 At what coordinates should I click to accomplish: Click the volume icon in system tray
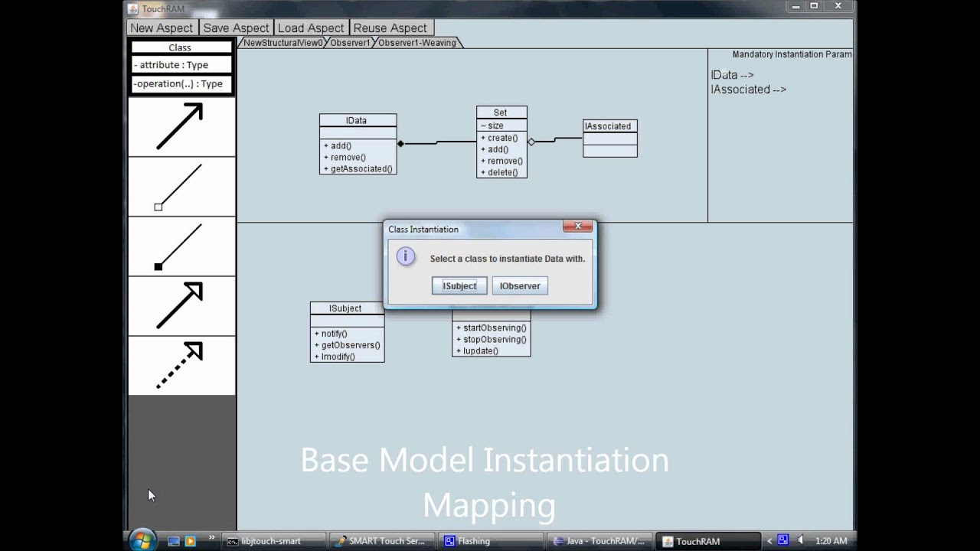800,541
